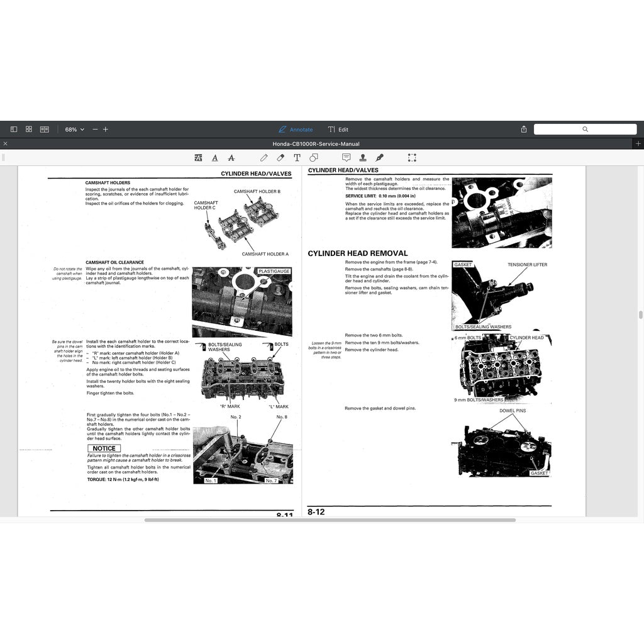Open the sidebar panel view

point(13,128)
